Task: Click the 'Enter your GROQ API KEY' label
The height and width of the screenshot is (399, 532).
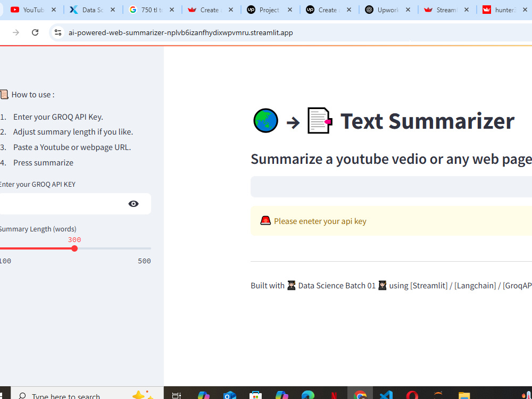Action: [x=37, y=184]
